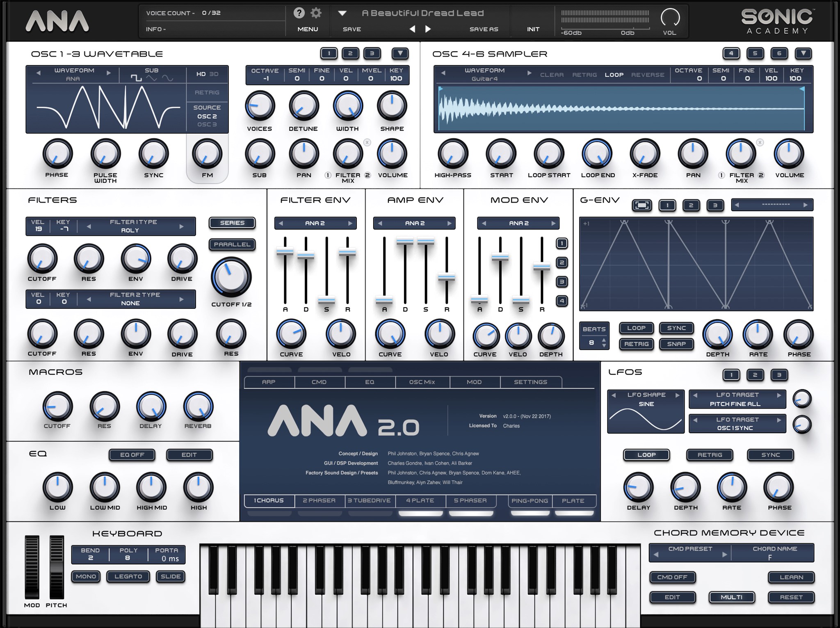Select oscillator 2 in the wavetable section

coord(350,53)
